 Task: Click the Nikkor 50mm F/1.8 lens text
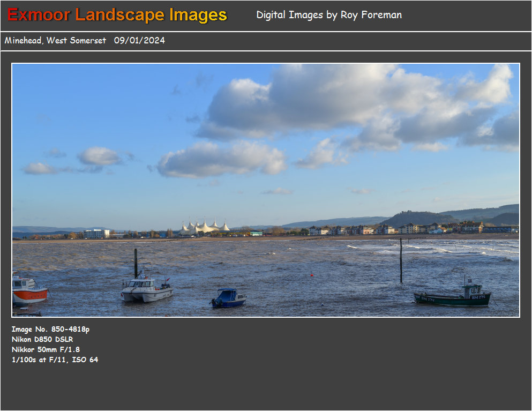click(46, 349)
